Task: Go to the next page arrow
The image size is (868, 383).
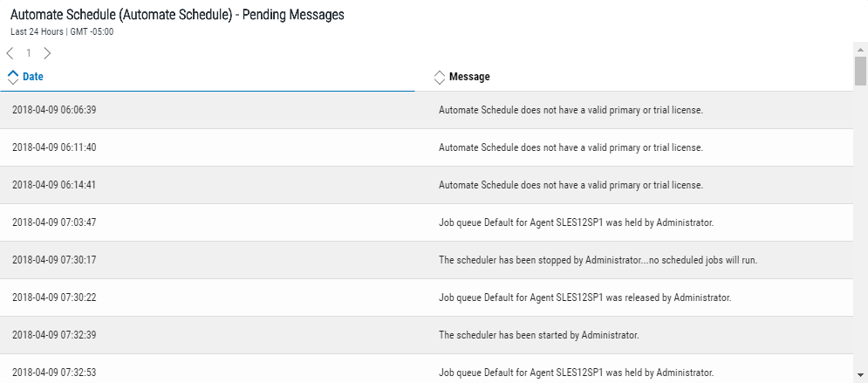Action: tap(47, 53)
